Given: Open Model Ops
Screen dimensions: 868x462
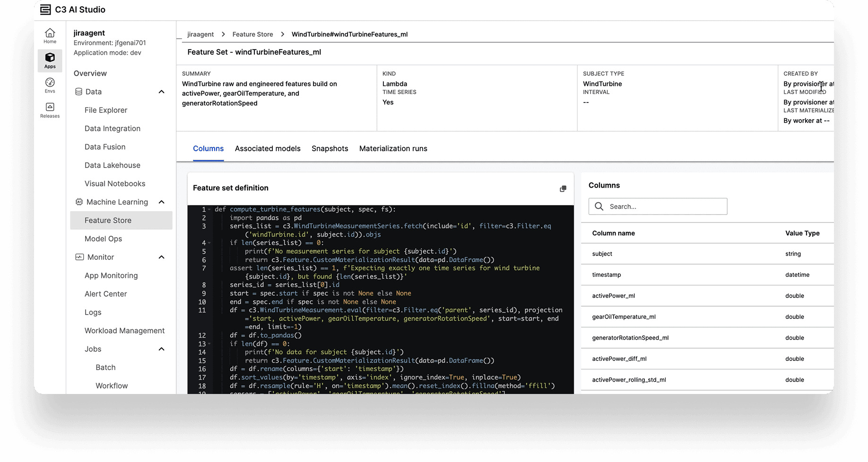Looking at the screenshot, I should point(103,239).
